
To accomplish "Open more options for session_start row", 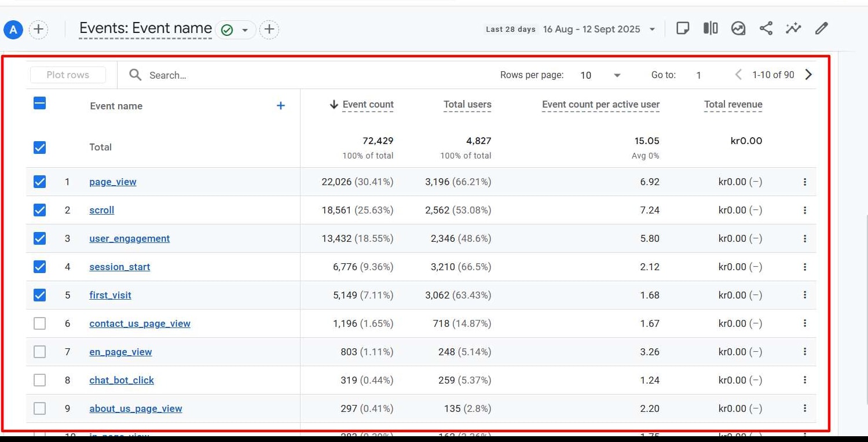I will [x=805, y=267].
